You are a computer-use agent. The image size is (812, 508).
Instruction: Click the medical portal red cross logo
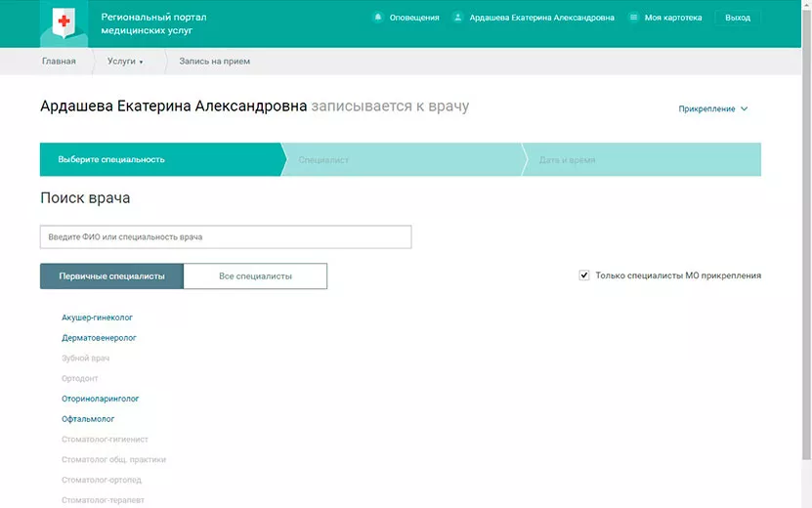point(64,22)
